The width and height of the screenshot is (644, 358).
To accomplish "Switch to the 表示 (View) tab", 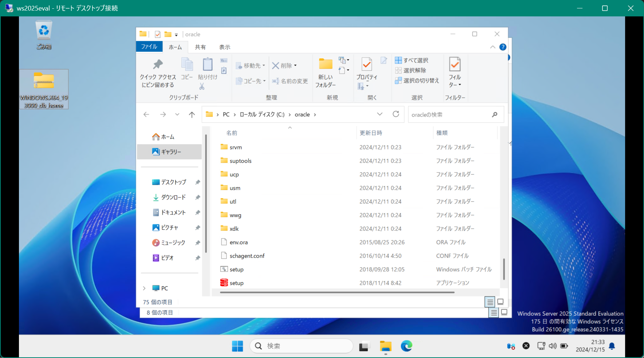I will [x=224, y=47].
